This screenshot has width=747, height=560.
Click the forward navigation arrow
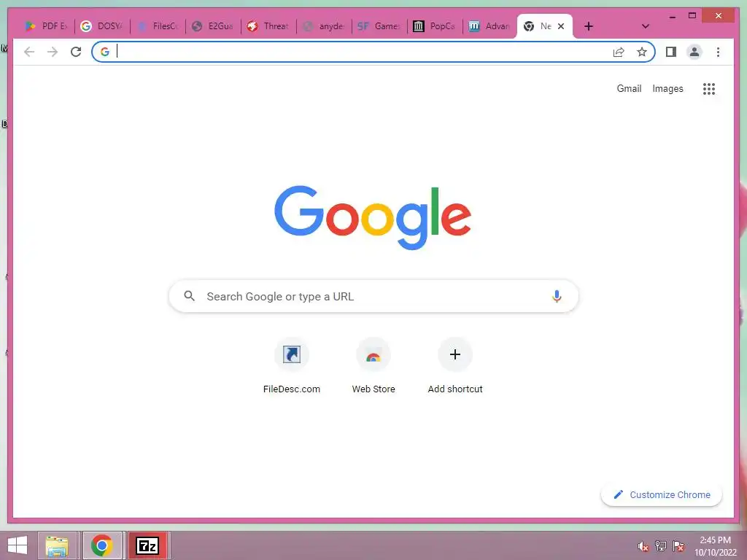click(53, 52)
